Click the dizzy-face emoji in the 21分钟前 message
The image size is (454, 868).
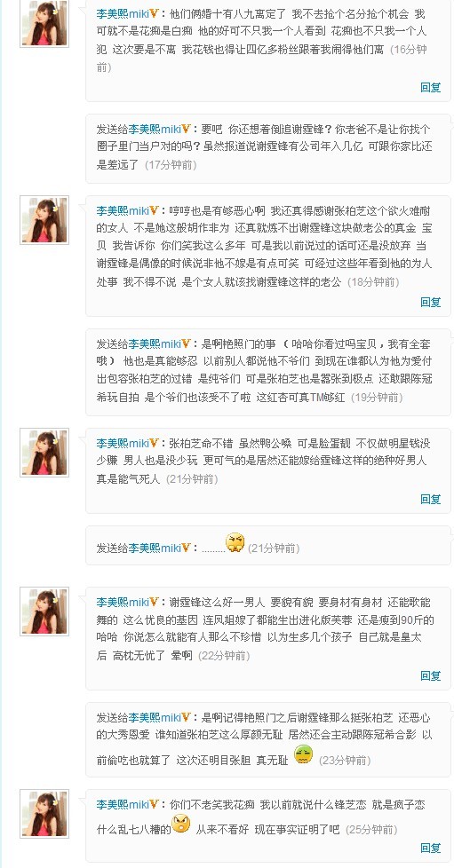coord(235,542)
